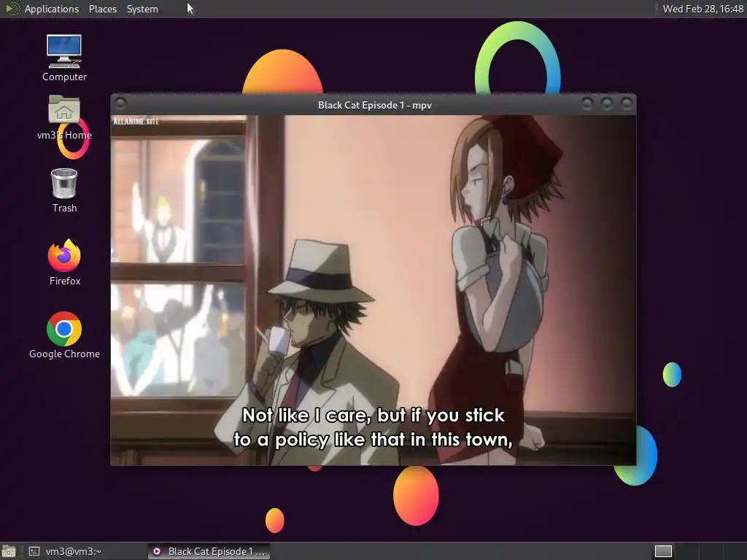
Task: Open the System menu
Action: pos(142,9)
